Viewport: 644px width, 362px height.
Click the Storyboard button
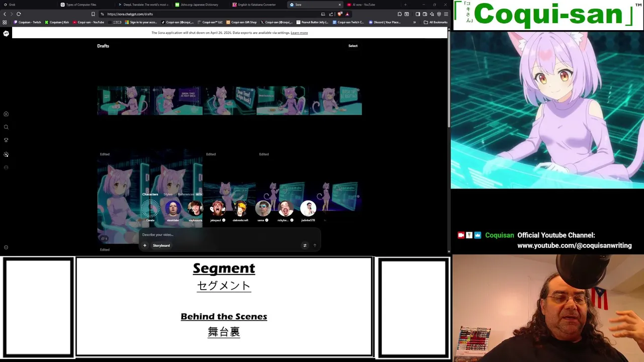coord(162,245)
